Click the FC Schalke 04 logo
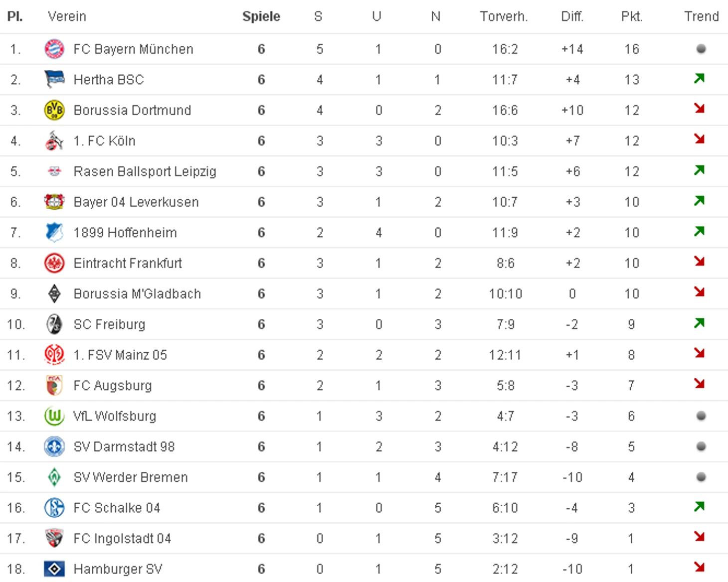The height and width of the screenshot is (582, 728). click(54, 508)
